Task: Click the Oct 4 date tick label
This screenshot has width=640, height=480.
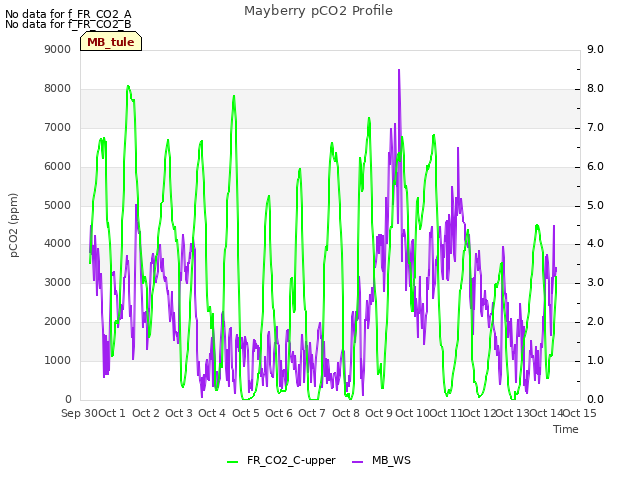Action: (x=212, y=413)
